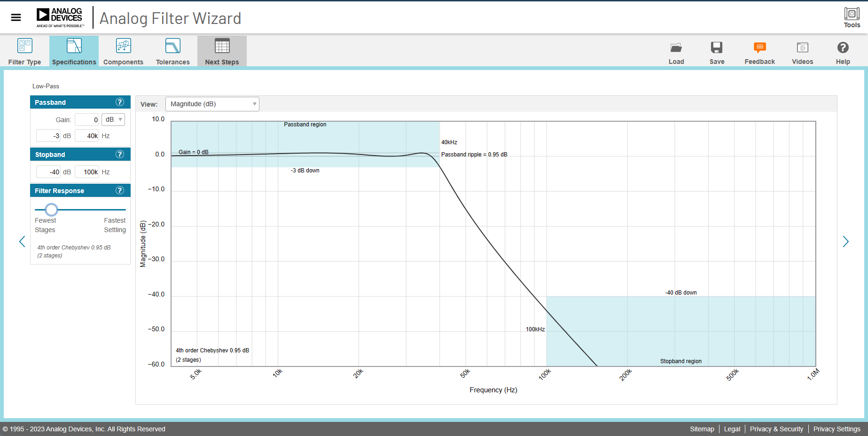This screenshot has width=868, height=436.
Task: Click the '4th order Chebyshev 0.95 dB' sidebar text
Action: [x=74, y=247]
